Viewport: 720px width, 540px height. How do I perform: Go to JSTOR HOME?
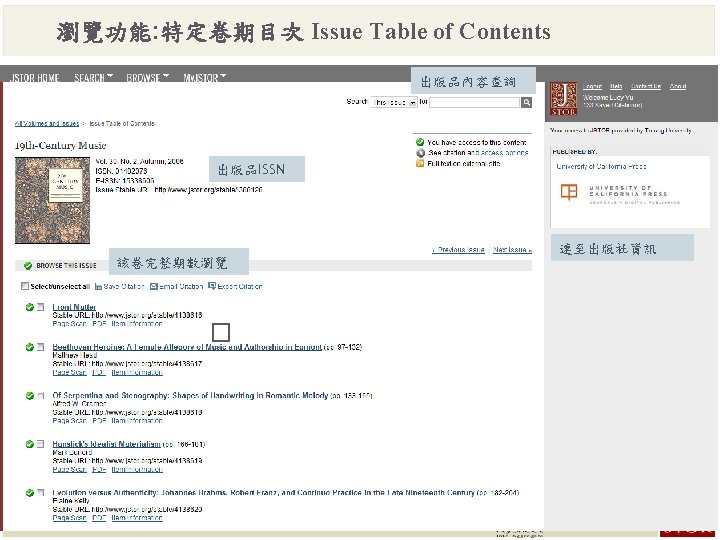(x=34, y=78)
